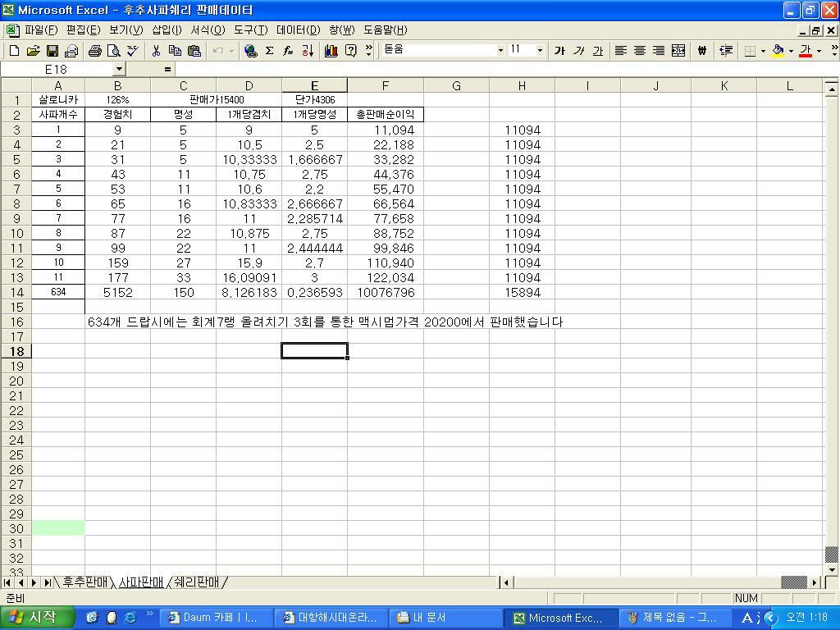This screenshot has height=630, width=840.
Task: Select cell F14 containing 10076796
Action: pyautogui.click(x=385, y=292)
